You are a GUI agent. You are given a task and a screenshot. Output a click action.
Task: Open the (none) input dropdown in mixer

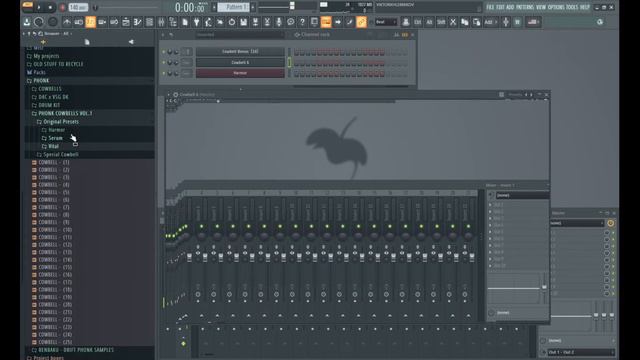pyautogui.click(x=522, y=196)
